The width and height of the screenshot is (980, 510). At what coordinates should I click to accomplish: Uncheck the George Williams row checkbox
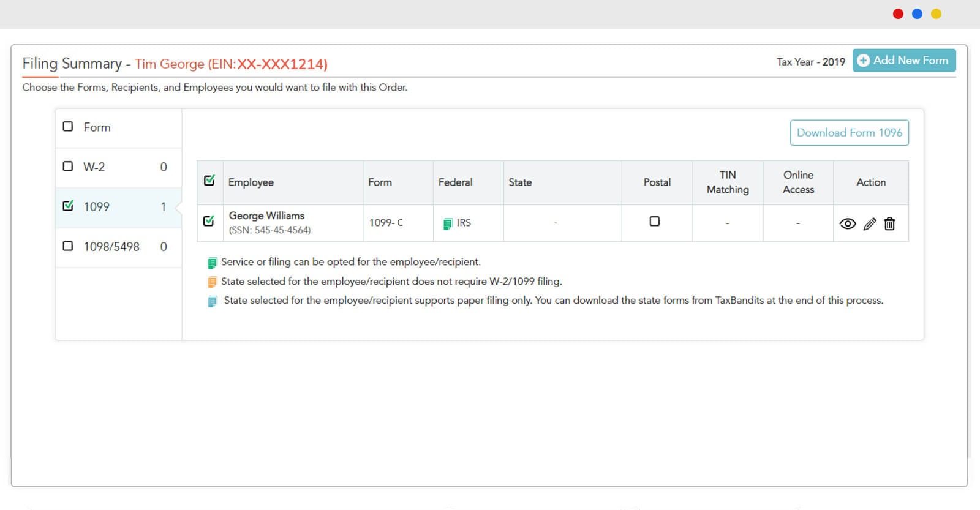[209, 220]
